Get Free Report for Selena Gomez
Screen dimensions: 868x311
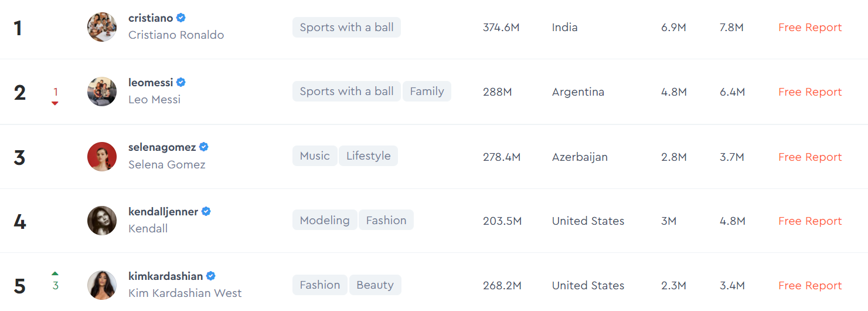(x=810, y=157)
